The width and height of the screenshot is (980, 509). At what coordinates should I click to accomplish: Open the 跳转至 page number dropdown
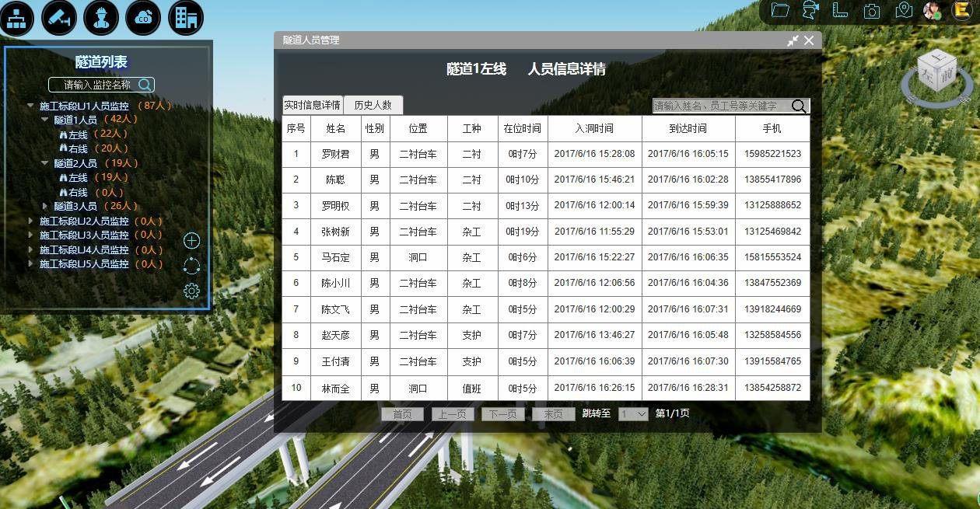(633, 414)
